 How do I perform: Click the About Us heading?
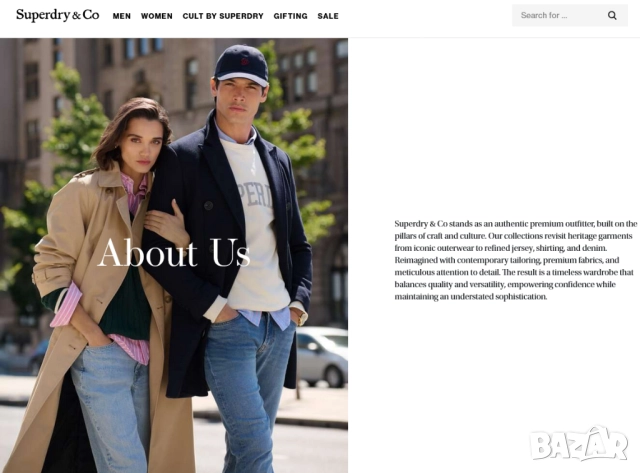pyautogui.click(x=174, y=253)
